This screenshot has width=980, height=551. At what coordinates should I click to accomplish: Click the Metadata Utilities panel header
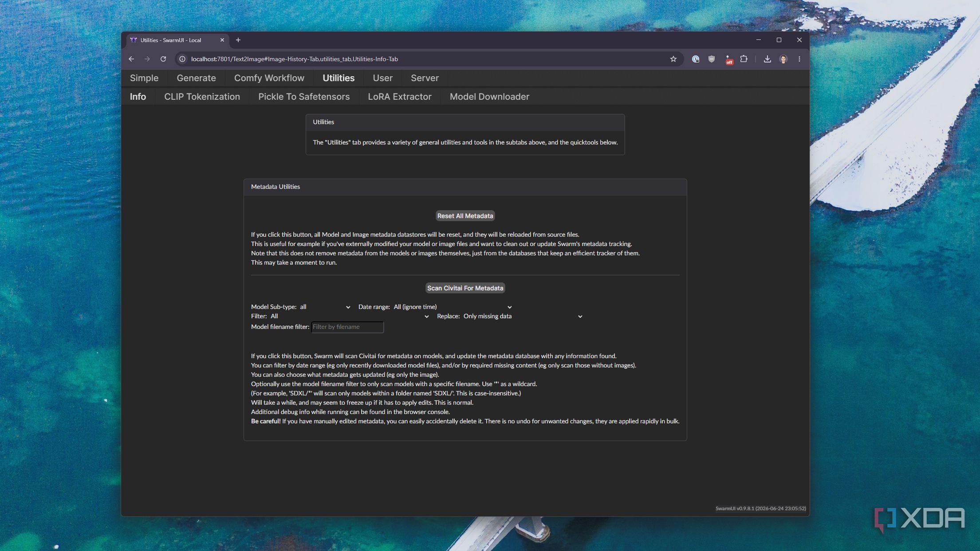(465, 187)
